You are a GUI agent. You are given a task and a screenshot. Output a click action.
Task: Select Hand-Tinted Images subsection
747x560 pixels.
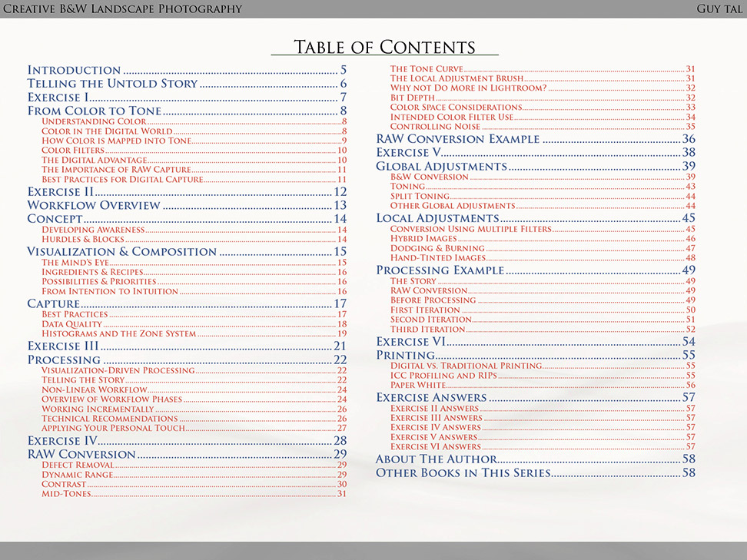(x=543, y=257)
